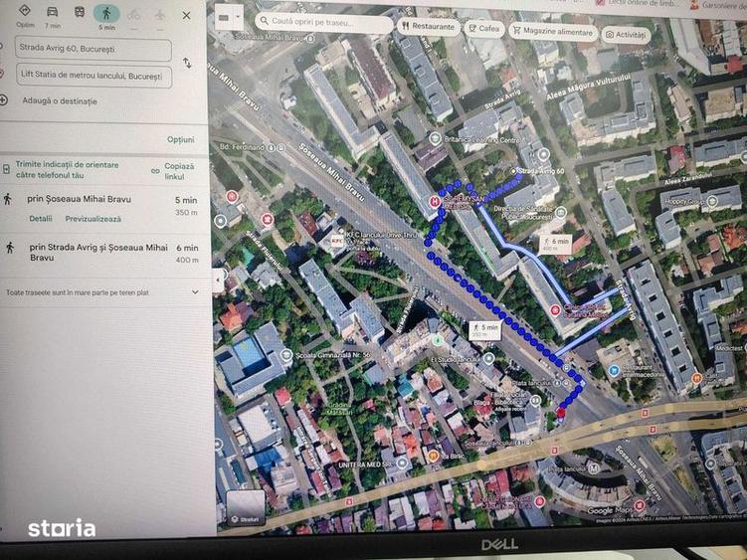Edit the start field Strada Avrig 60

[93, 49]
